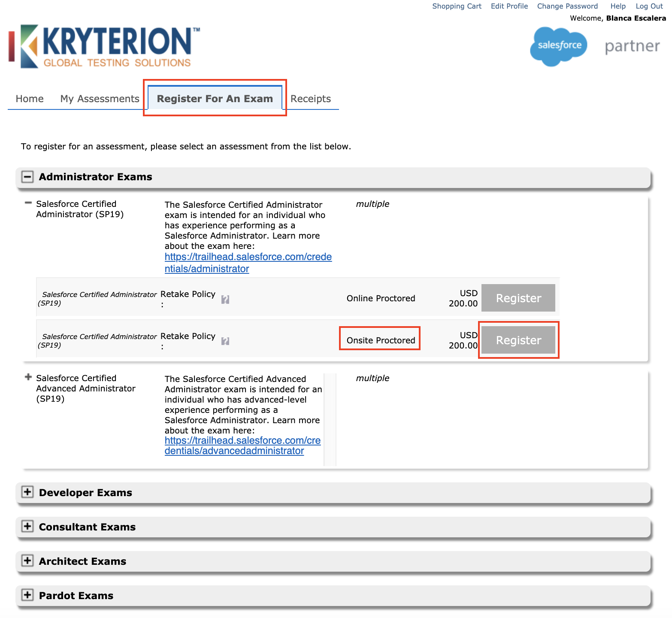Open the advanced administrator credentials link
Viewport: 672px width, 618px height.
[x=242, y=441]
